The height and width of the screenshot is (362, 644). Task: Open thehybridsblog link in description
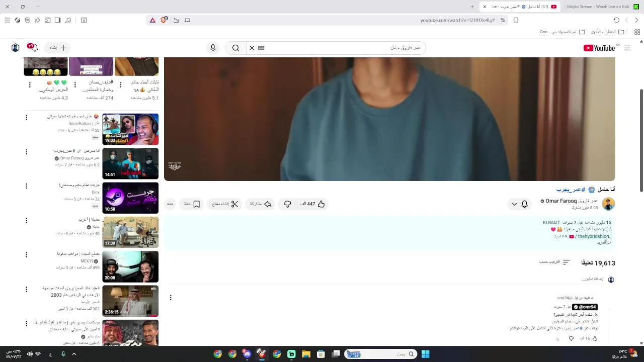(593, 236)
